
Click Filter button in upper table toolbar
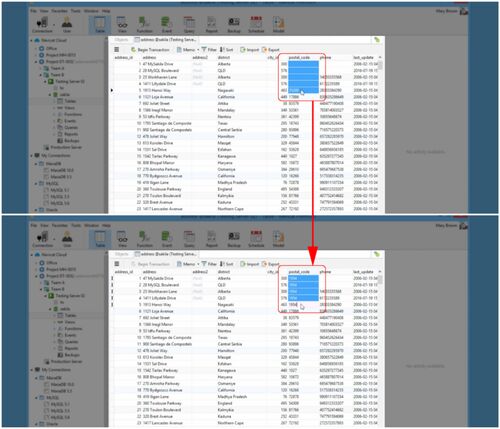(x=209, y=50)
